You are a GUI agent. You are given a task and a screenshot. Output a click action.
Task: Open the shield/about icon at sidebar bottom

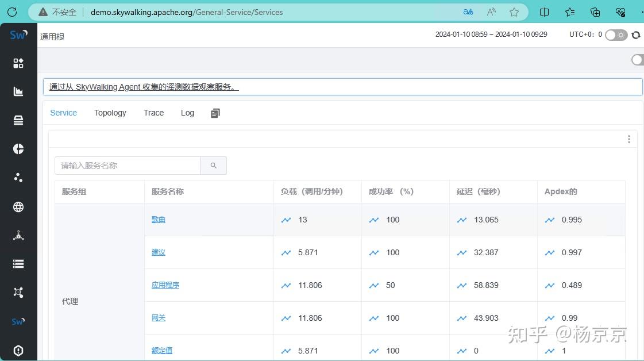pos(18,350)
